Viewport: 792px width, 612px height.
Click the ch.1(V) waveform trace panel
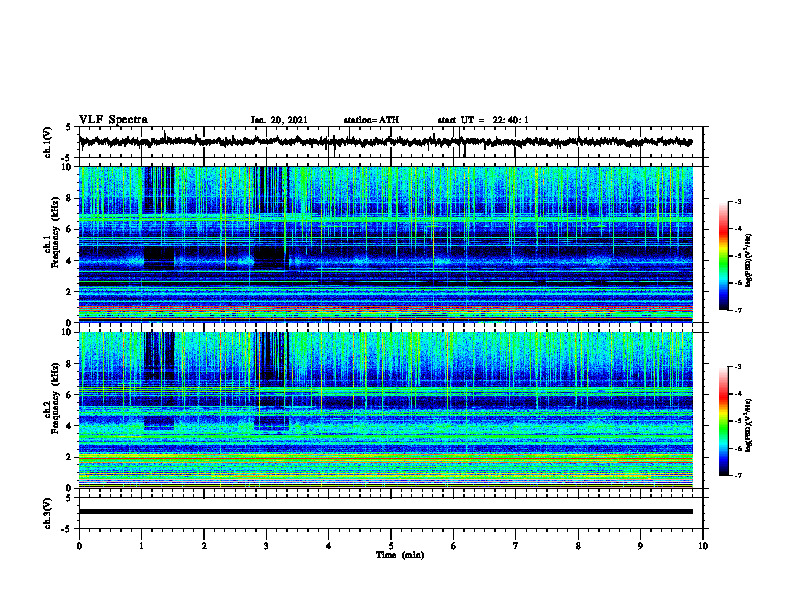pos(390,142)
